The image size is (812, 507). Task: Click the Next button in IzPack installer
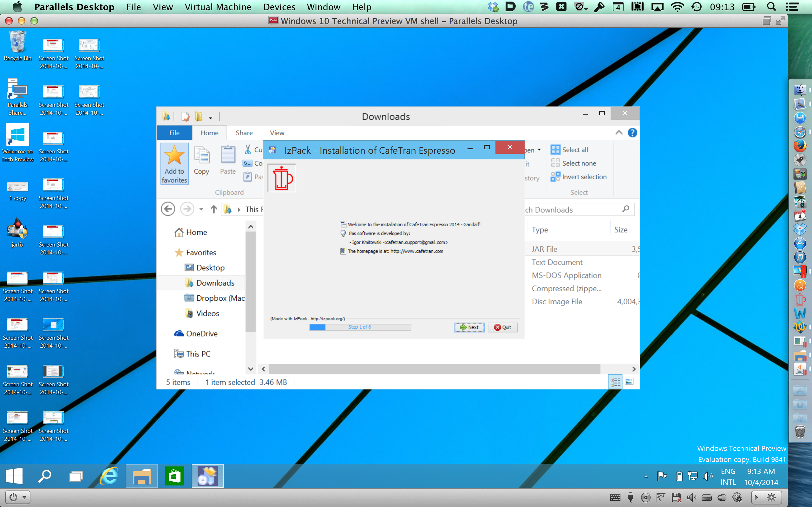469,327
